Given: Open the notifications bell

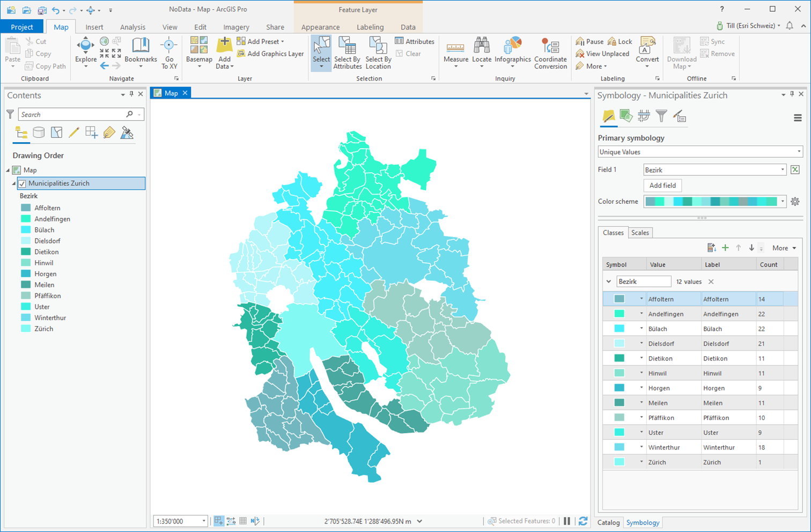Looking at the screenshot, I should pos(790,26).
